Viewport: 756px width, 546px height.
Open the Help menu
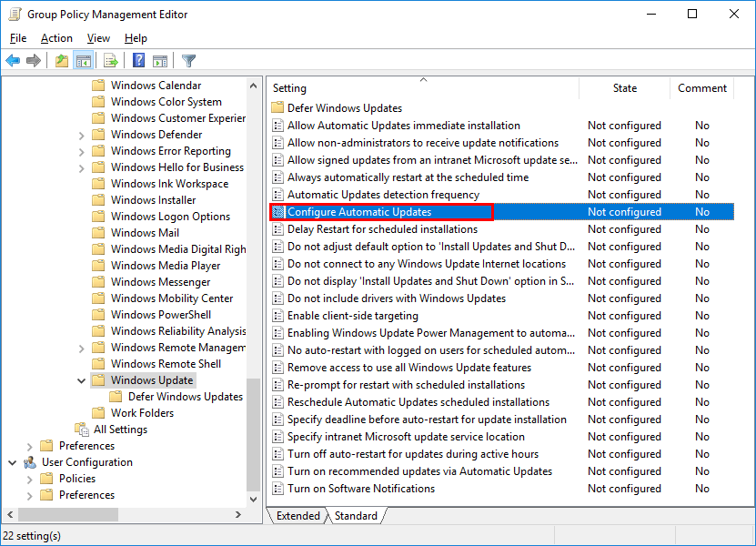(136, 38)
